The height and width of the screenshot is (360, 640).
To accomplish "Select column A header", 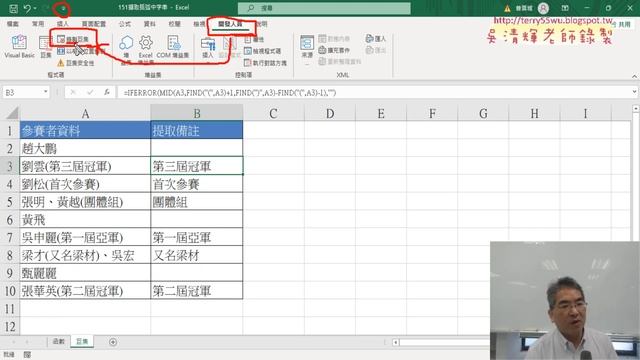I will pyautogui.click(x=85, y=113).
